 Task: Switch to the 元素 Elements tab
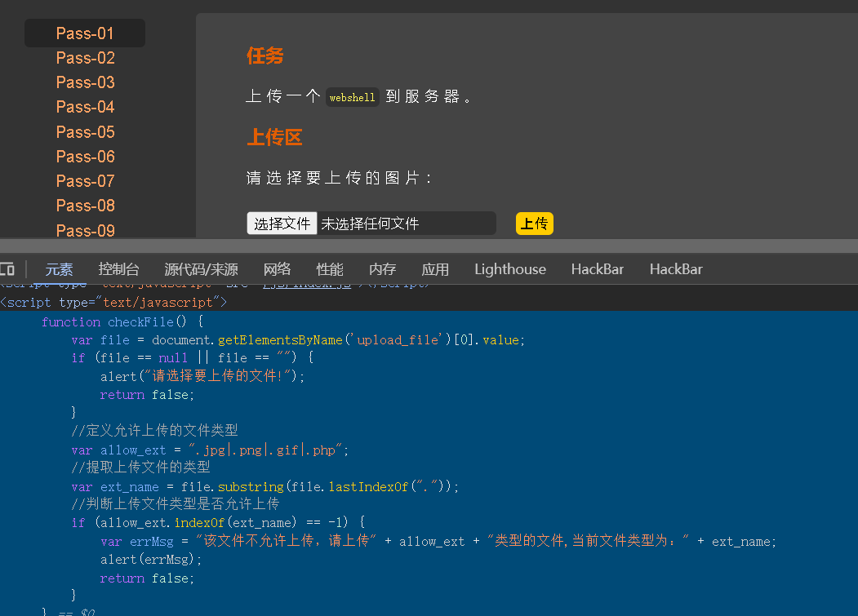tap(59, 269)
